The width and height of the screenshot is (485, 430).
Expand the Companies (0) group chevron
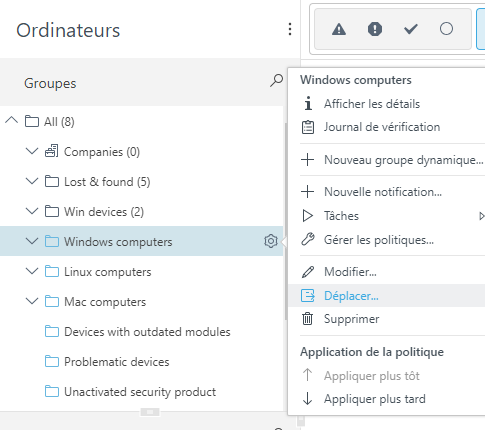coord(32,151)
